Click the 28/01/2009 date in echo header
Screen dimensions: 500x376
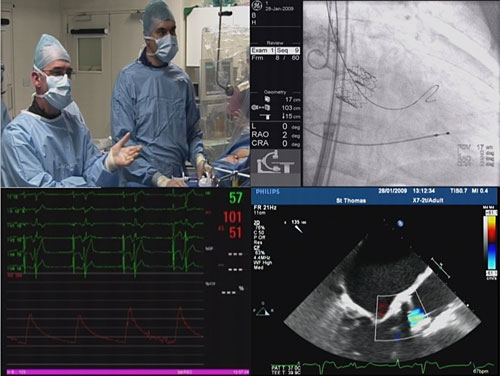[x=393, y=191]
